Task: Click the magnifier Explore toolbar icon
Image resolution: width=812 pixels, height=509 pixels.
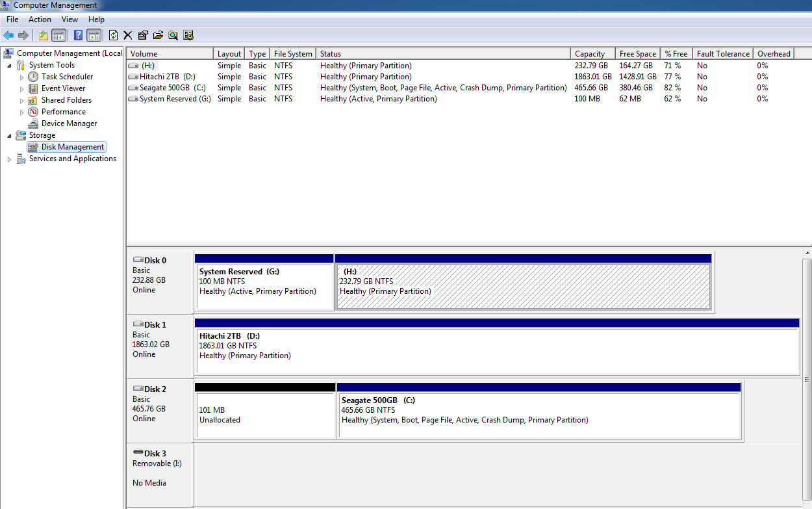Action: tap(173, 35)
